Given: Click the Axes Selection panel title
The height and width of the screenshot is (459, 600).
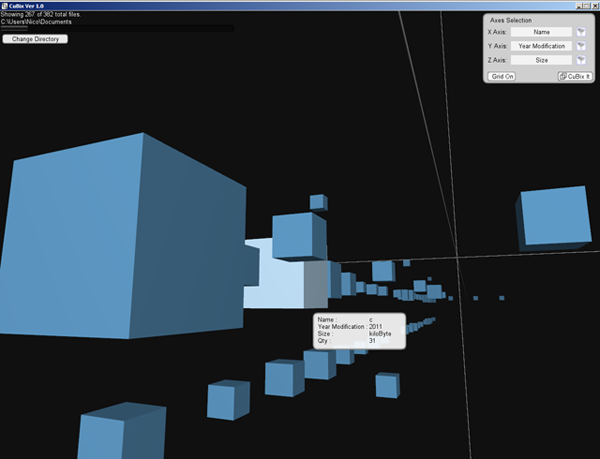Looking at the screenshot, I should (x=511, y=20).
